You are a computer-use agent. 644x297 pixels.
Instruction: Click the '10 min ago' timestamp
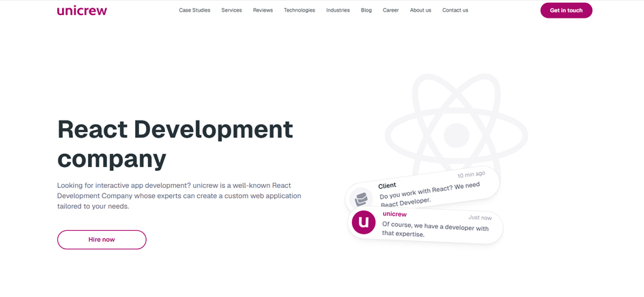471,174
